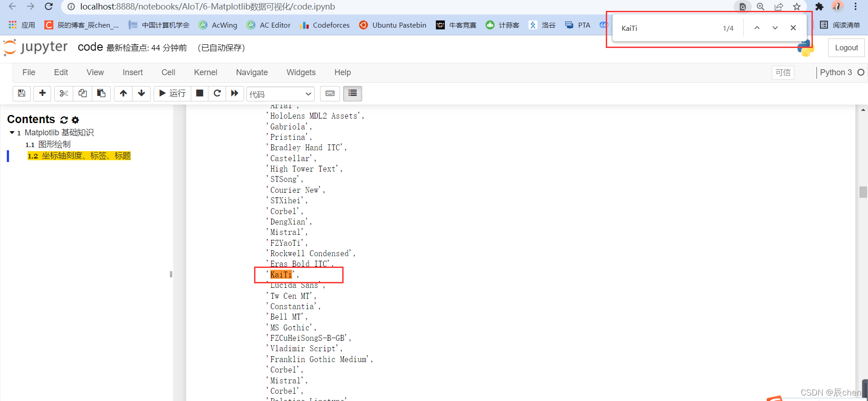Restart kernel and run all cells icon

pyautogui.click(x=235, y=93)
